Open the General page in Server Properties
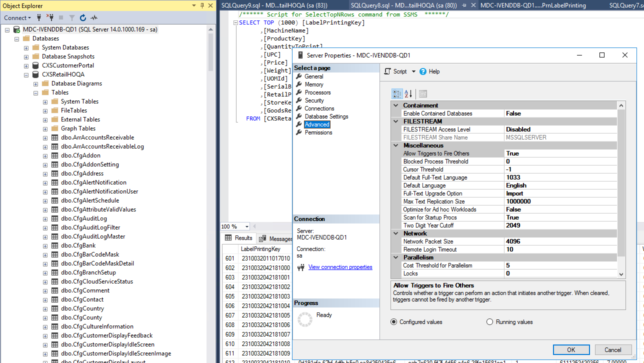 tap(313, 76)
